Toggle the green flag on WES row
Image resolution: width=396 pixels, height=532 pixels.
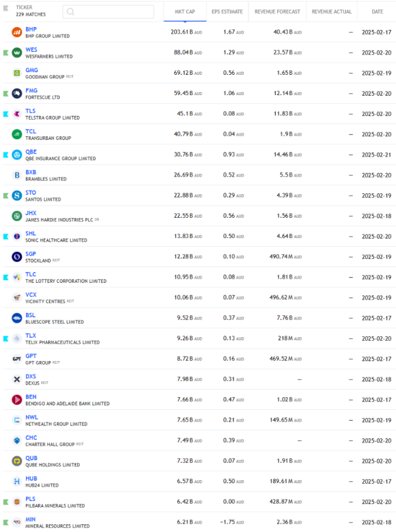tap(6, 52)
